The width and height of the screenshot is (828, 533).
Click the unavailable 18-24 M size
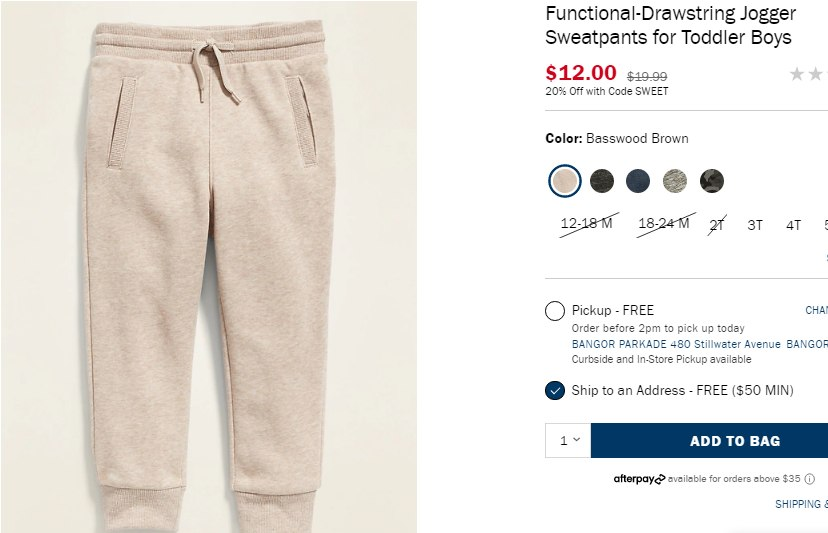coord(664,224)
